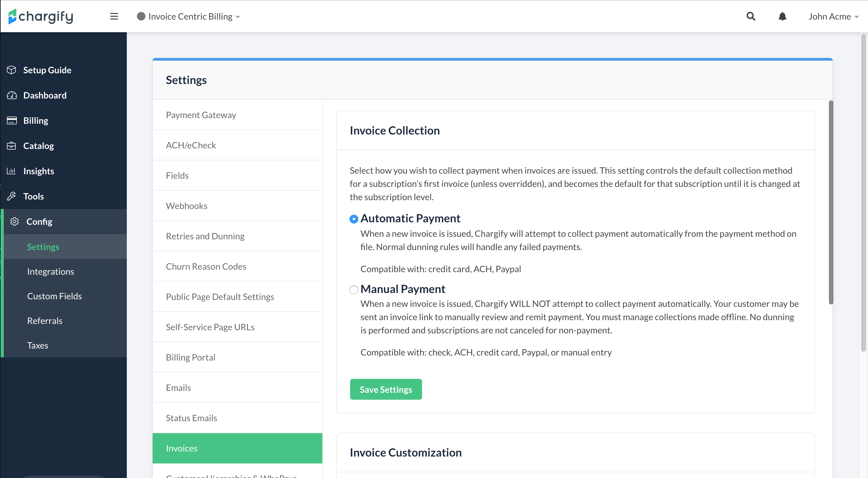Select Settings under Config
This screenshot has width=868, height=478.
(65, 247)
